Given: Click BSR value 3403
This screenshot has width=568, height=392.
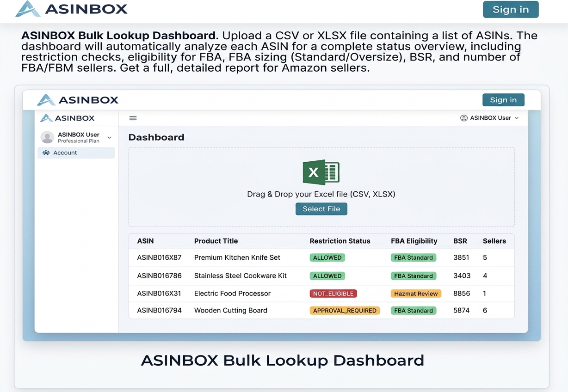Looking at the screenshot, I should click(x=462, y=276).
